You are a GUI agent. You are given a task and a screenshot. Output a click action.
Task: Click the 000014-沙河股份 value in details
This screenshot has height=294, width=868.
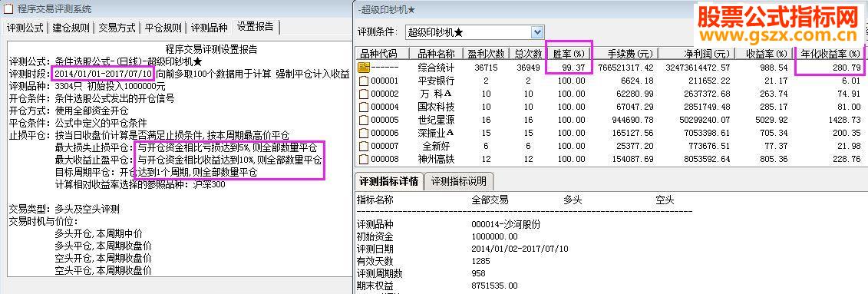[x=506, y=225]
